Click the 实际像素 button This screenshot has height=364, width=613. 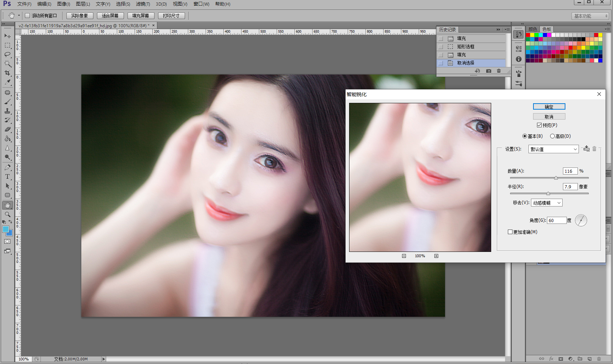pos(80,16)
